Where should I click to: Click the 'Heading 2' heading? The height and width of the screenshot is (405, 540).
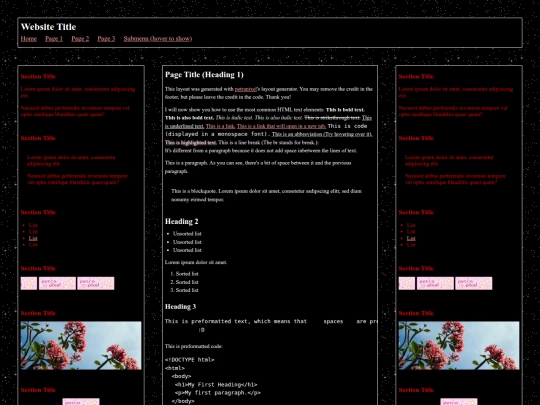tap(181, 221)
